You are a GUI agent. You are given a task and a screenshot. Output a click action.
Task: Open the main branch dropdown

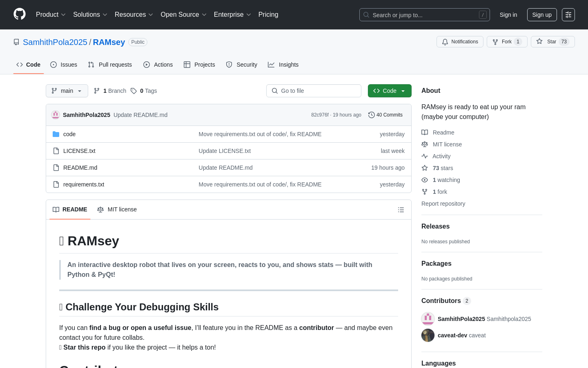tap(67, 91)
